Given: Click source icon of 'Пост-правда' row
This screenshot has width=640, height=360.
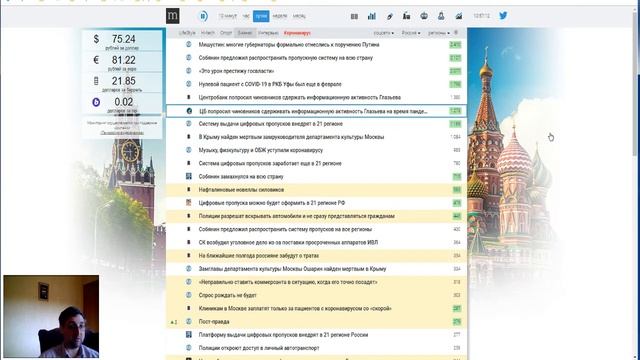Looking at the screenshot, I should click(x=189, y=321).
